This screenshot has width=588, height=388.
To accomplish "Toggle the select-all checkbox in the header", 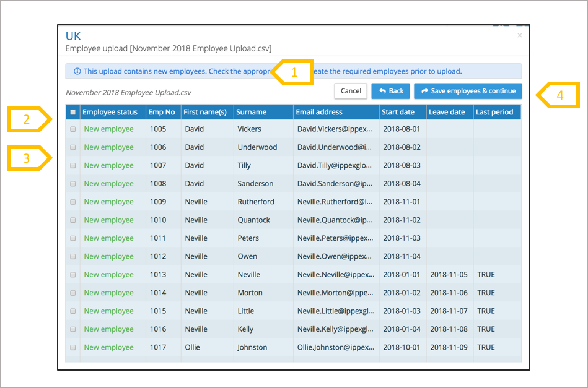I will point(73,112).
